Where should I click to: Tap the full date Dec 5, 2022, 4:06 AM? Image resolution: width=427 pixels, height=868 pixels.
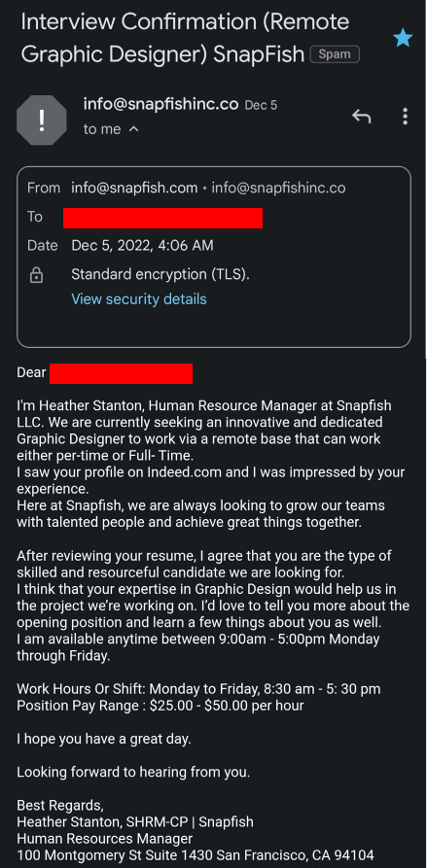click(142, 245)
